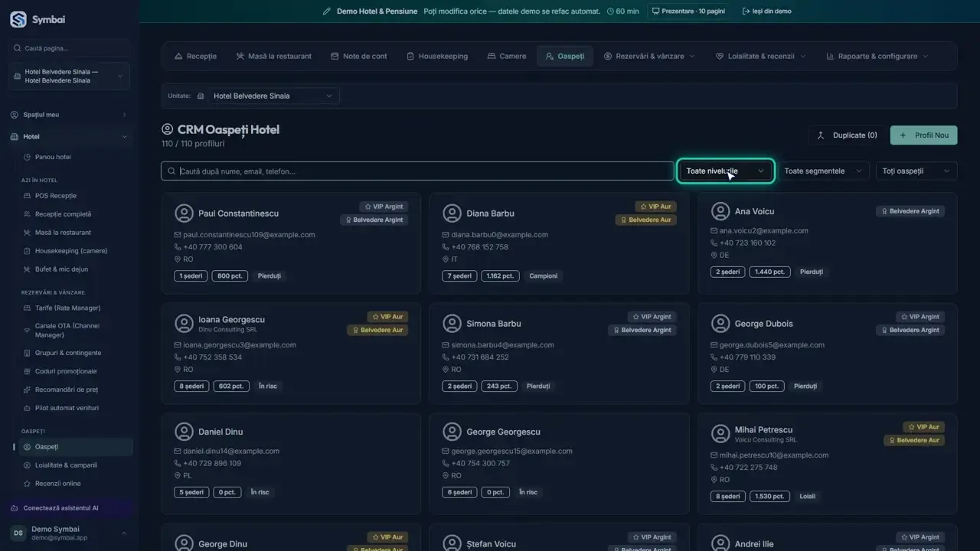Click Profil Nou button
Screen dimensions: 980x551
pos(923,135)
